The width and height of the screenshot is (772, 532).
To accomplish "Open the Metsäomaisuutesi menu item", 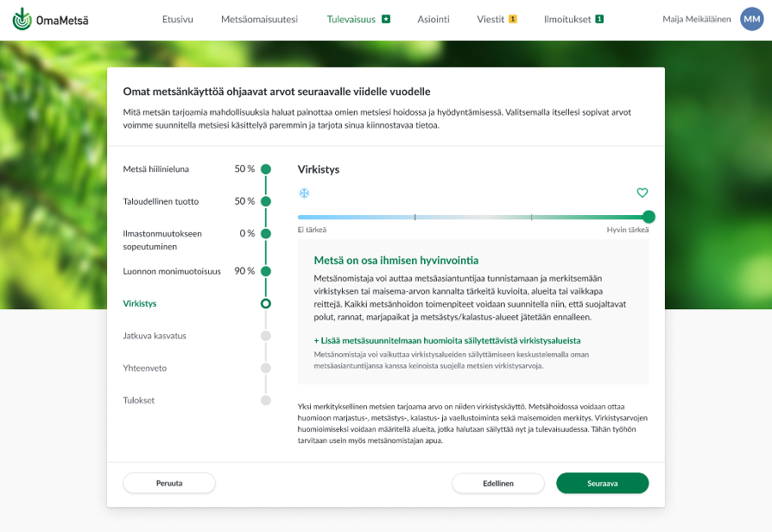I will (x=259, y=19).
